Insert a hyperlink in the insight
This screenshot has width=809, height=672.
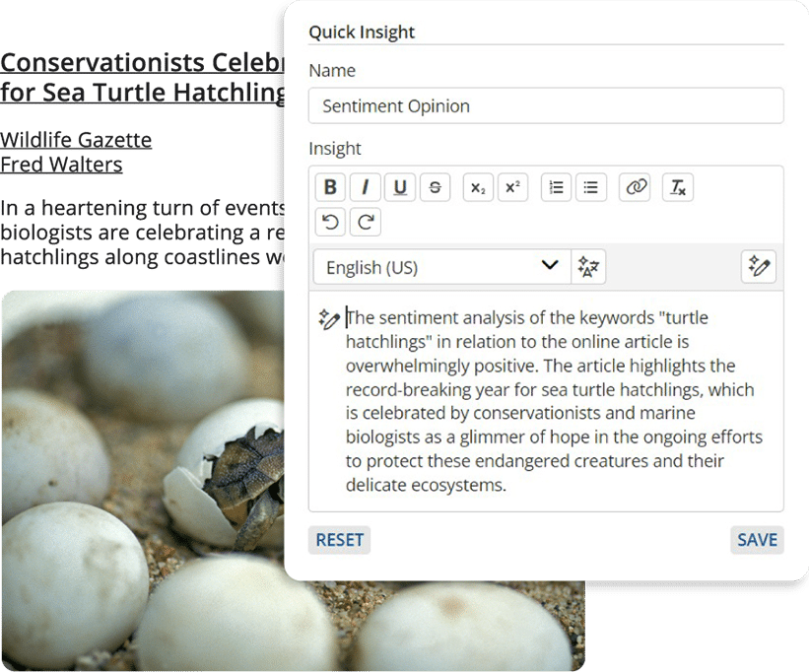(635, 186)
